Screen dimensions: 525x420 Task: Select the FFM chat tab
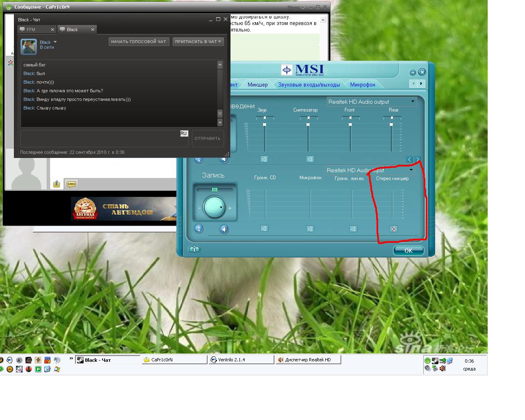click(x=37, y=30)
